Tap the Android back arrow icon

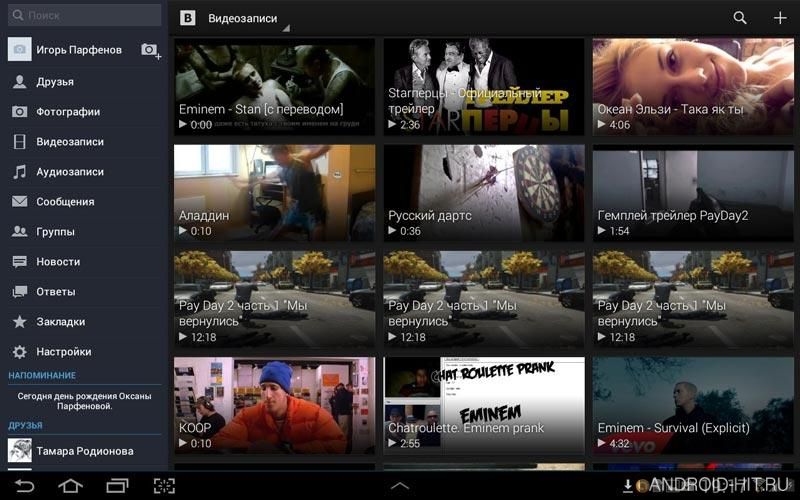click(24, 485)
